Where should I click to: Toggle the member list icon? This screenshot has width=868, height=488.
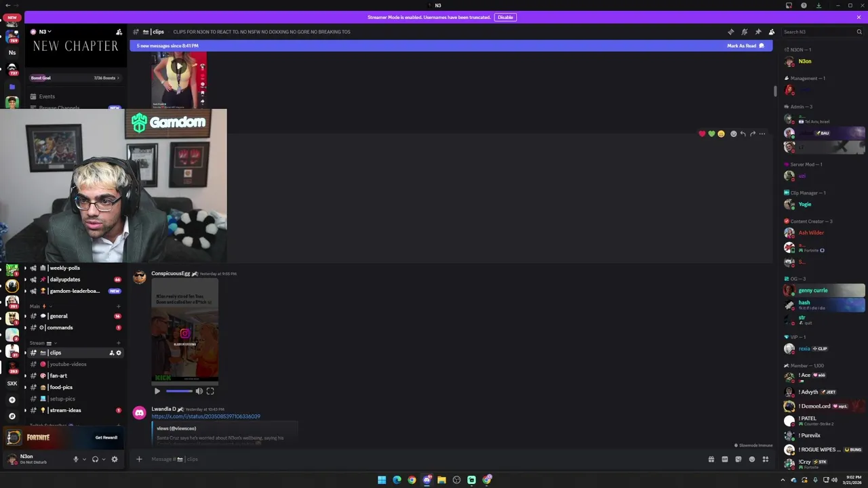771,32
